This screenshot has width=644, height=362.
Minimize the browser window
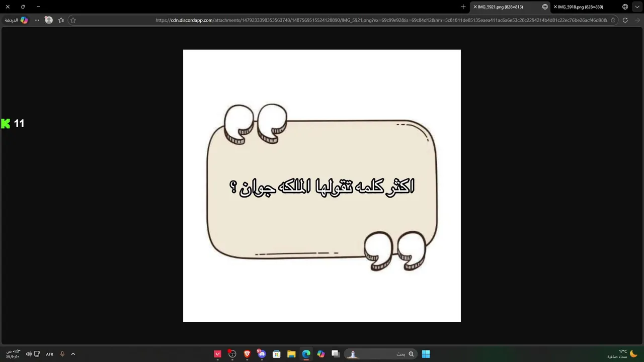[38, 7]
